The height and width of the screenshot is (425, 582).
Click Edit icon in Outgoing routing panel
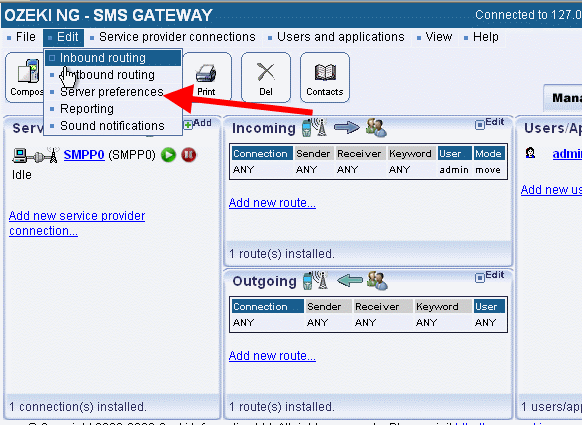pos(490,276)
